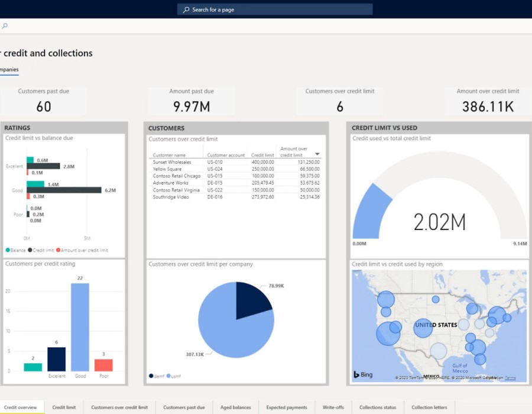Screen dimensions: 532x414
Task: Click the sort arrow in Amount over credit limit column
Action: pyautogui.click(x=317, y=154)
